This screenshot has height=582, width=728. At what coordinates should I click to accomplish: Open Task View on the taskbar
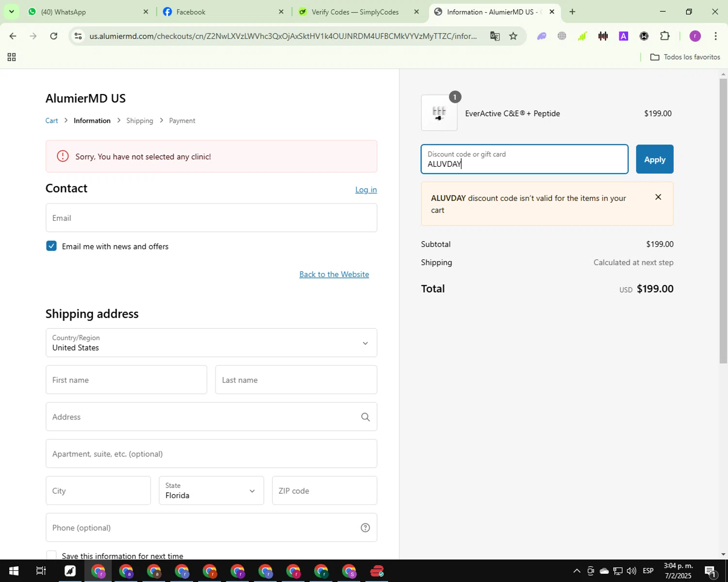[41, 571]
